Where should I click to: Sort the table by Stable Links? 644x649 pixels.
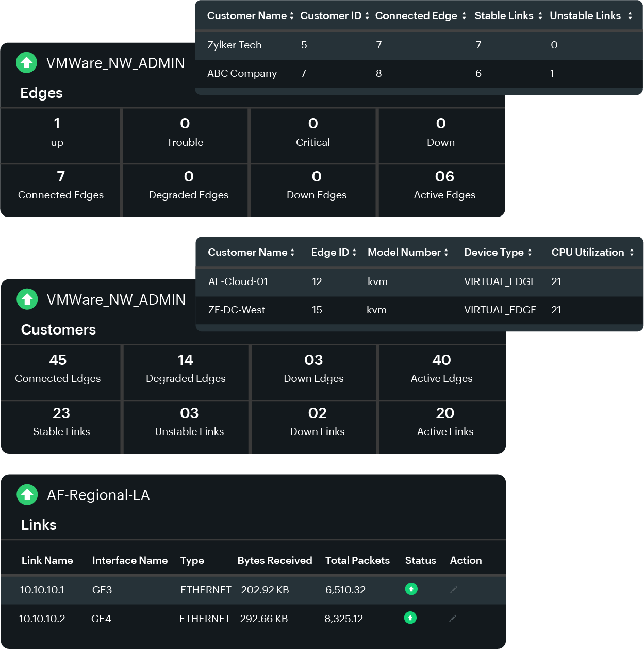[539, 15]
